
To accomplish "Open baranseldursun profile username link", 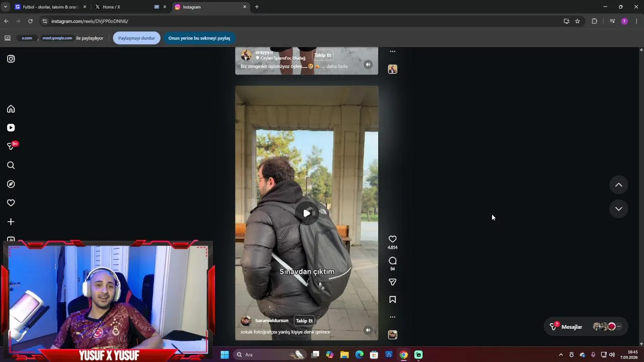I will 272,321.
